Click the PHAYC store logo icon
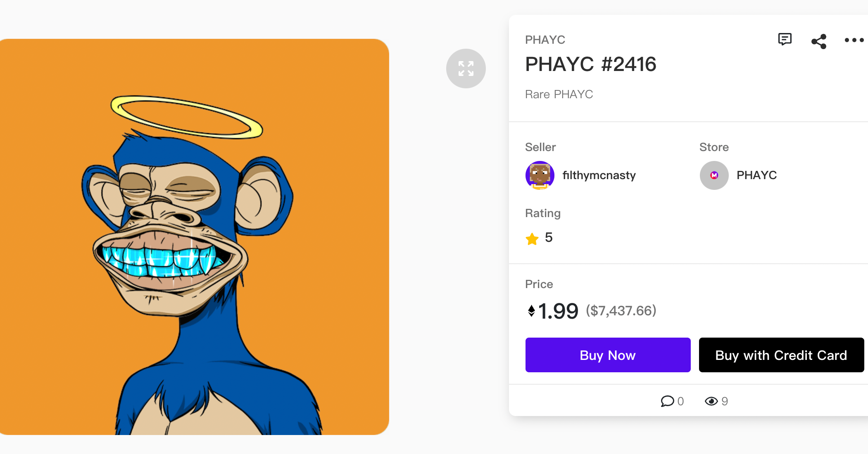The height and width of the screenshot is (454, 868). point(714,175)
